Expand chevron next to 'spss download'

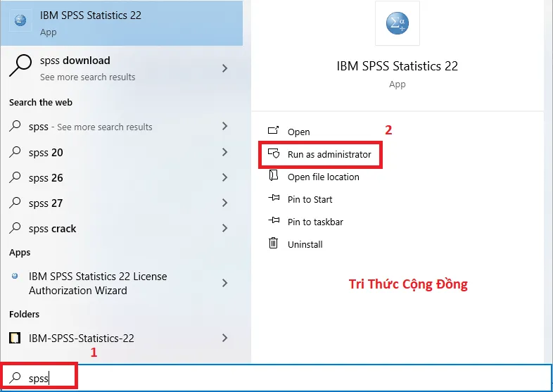click(x=224, y=68)
